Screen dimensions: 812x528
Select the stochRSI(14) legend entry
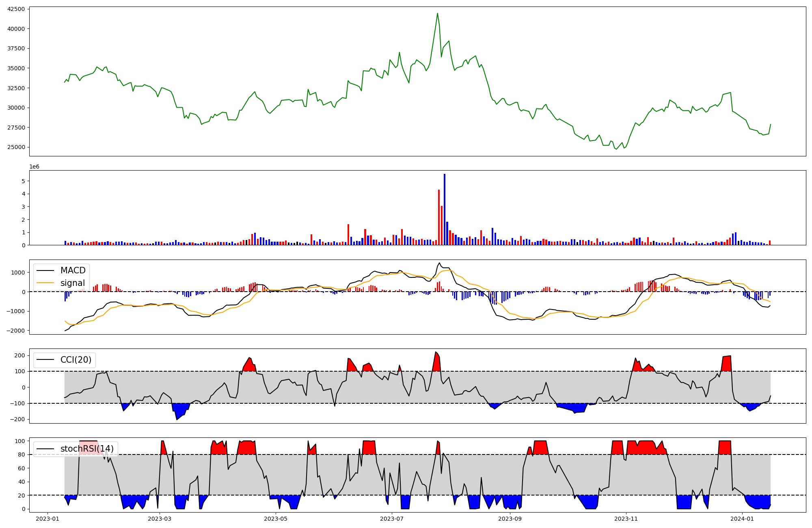87,449
